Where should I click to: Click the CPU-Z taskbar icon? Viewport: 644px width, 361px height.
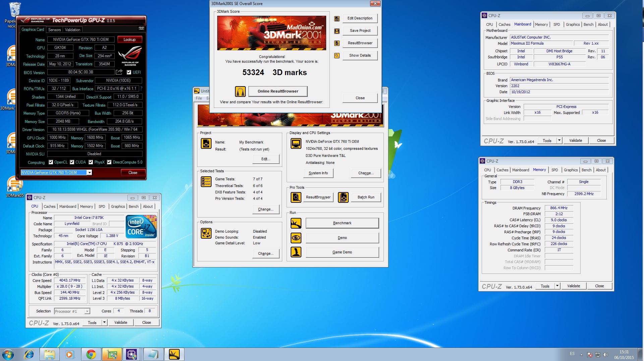(131, 354)
